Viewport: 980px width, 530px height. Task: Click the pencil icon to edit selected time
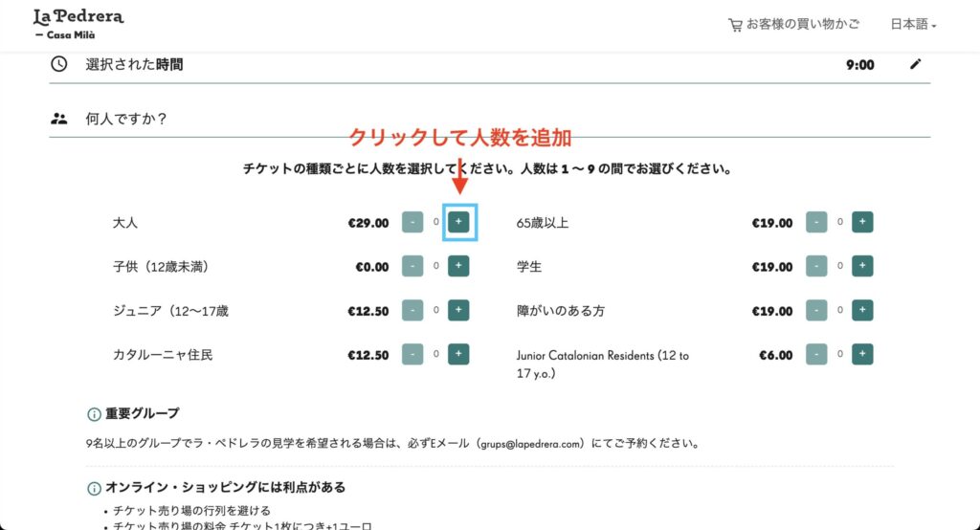(916, 64)
